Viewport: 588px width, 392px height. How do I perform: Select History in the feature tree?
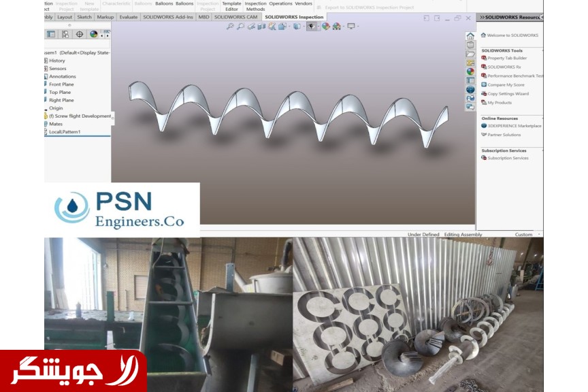(57, 61)
